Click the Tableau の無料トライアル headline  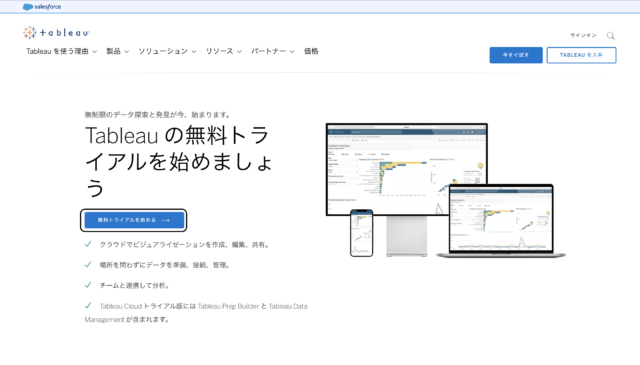click(x=178, y=162)
